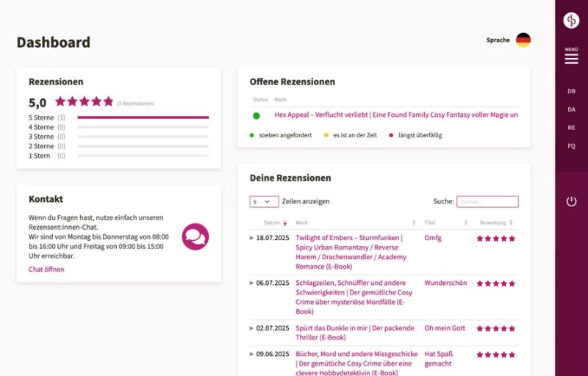Click the (3 Rezensionen) count text
This screenshot has height=376, width=588.
point(135,104)
